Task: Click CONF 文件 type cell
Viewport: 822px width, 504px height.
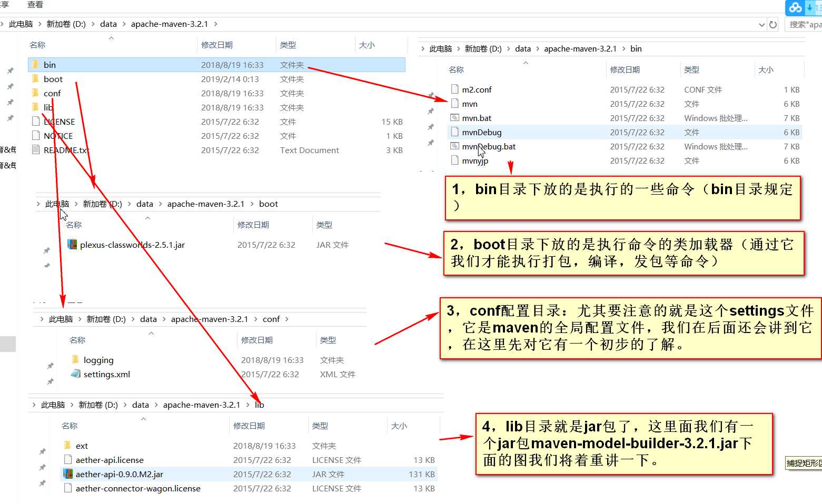Action: tap(703, 89)
